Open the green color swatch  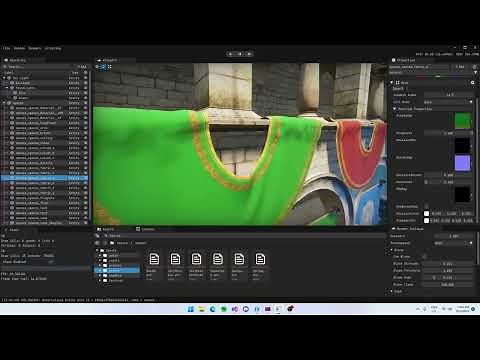point(463,121)
